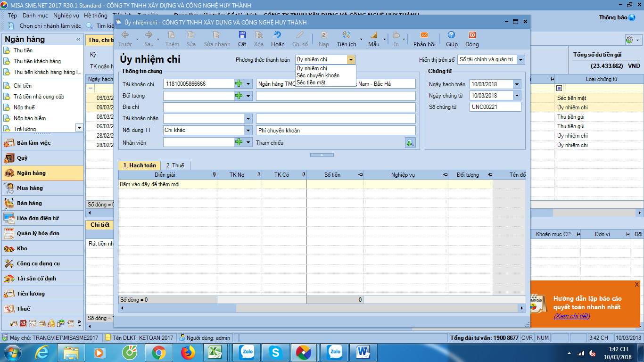The image size is (644, 362).
Task: Open Ngày chứng từ date dropdown
Action: [517, 96]
